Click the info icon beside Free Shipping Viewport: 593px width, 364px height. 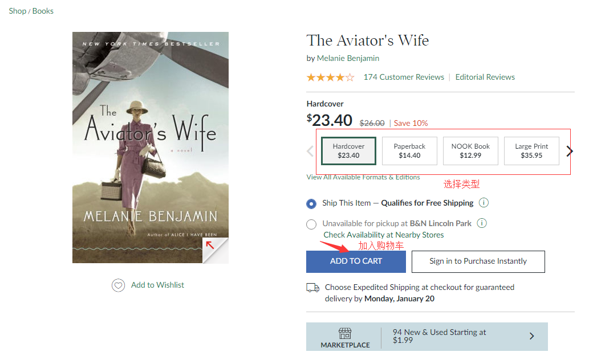coord(484,203)
